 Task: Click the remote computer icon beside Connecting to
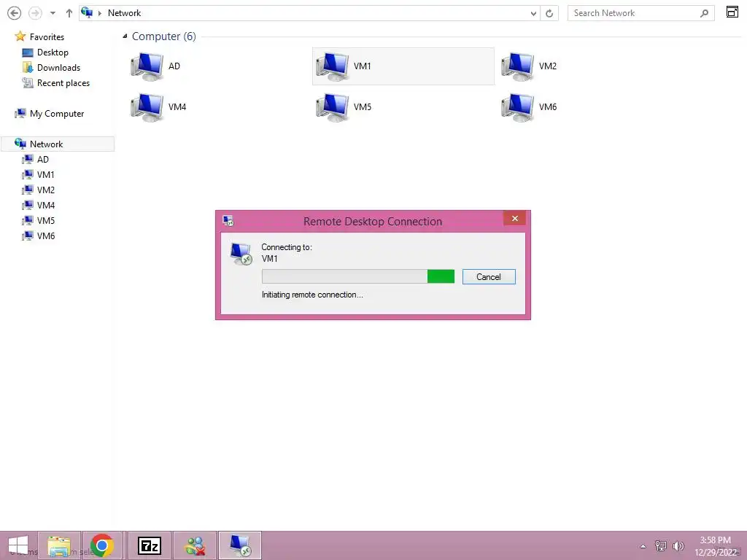(x=241, y=254)
